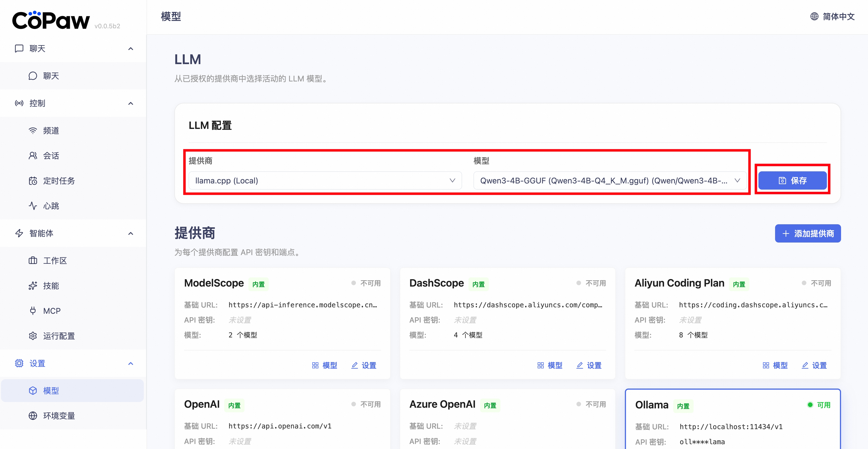Screen dimensions: 868x449
Task: Open the 提供商 provider dropdown
Action: pos(325,180)
